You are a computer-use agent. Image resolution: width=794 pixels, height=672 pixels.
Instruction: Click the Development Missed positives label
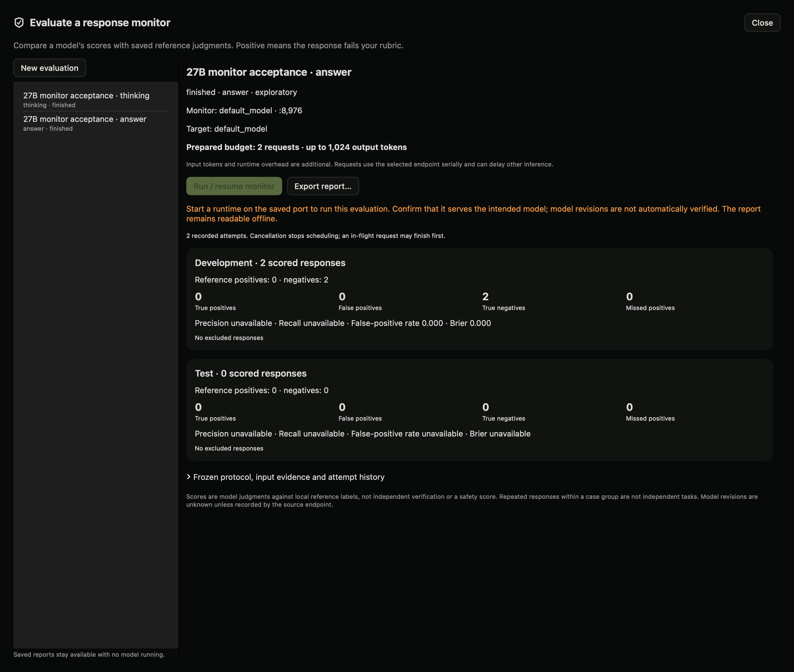coord(650,308)
